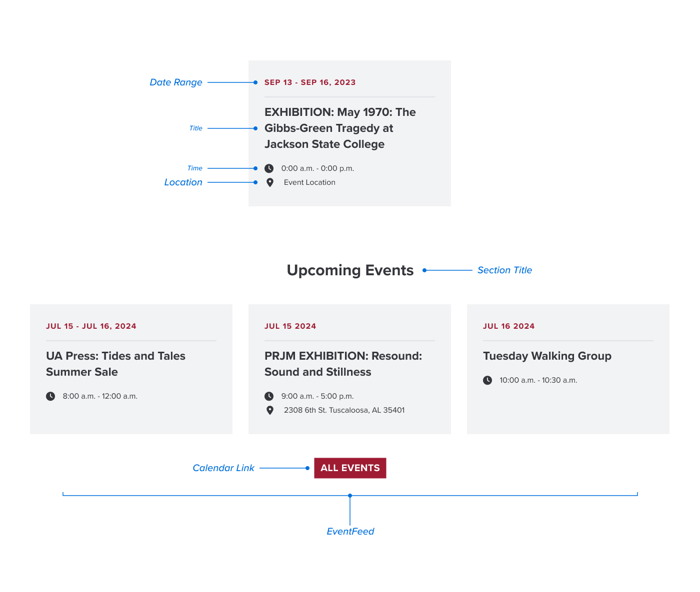700x592 pixels.
Task: Open PRJM EXHIBITION: Resound event title
Action: [343, 364]
